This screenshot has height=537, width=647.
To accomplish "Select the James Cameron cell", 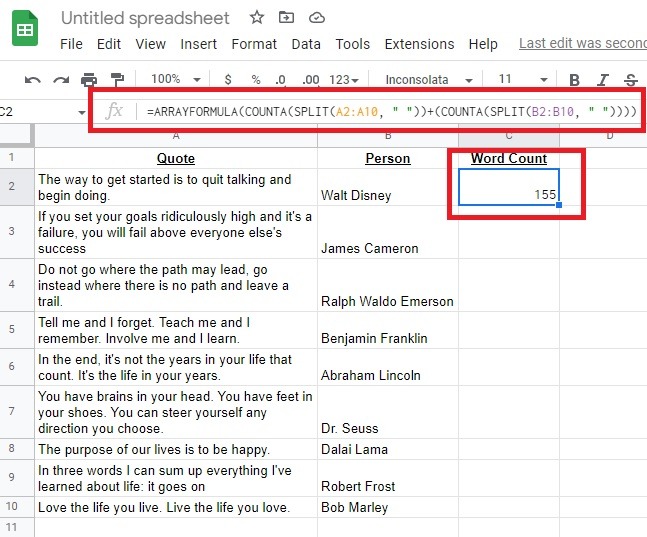I will click(x=387, y=232).
